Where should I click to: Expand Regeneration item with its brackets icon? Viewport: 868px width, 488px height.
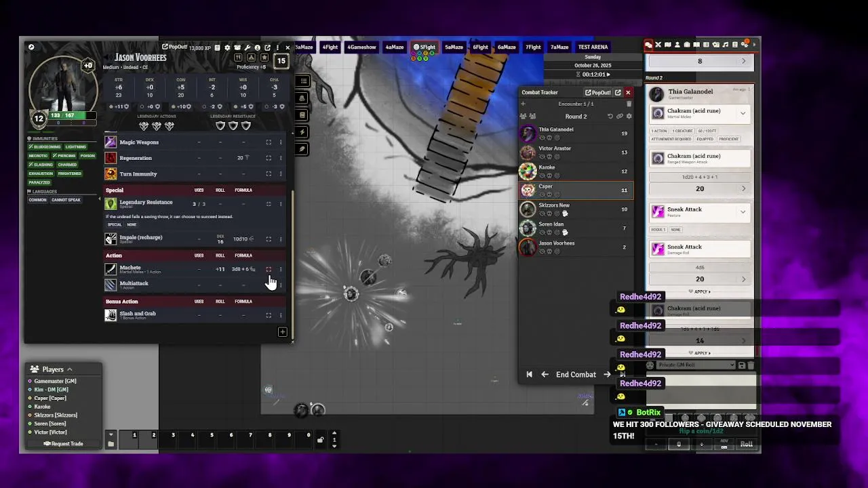click(x=269, y=158)
